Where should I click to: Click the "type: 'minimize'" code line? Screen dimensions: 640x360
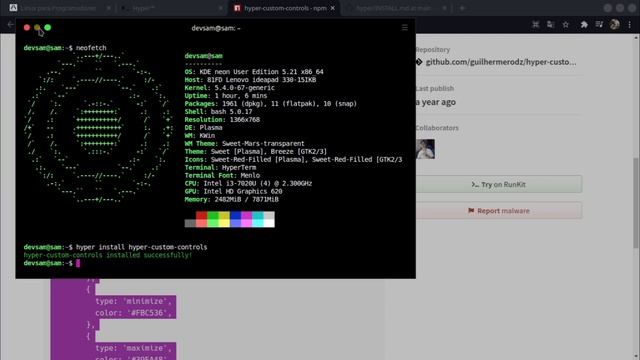(133, 301)
